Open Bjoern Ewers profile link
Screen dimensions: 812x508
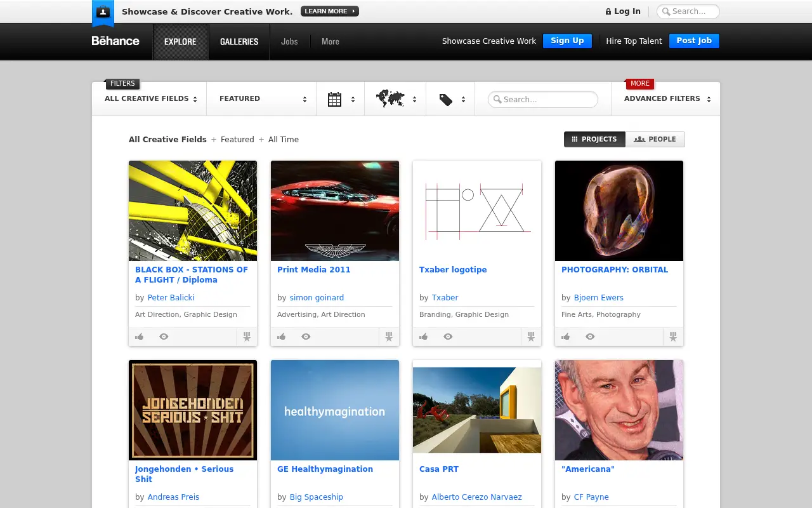[599, 298]
